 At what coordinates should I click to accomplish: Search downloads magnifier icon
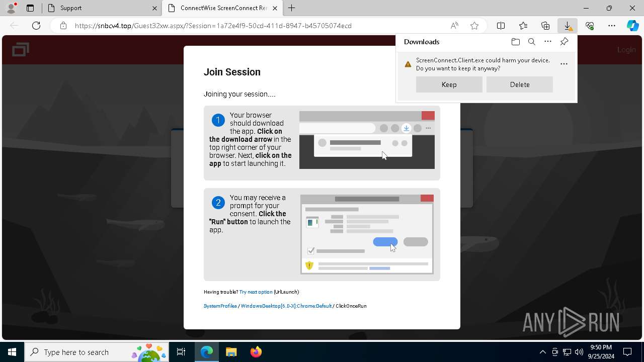[x=532, y=42]
